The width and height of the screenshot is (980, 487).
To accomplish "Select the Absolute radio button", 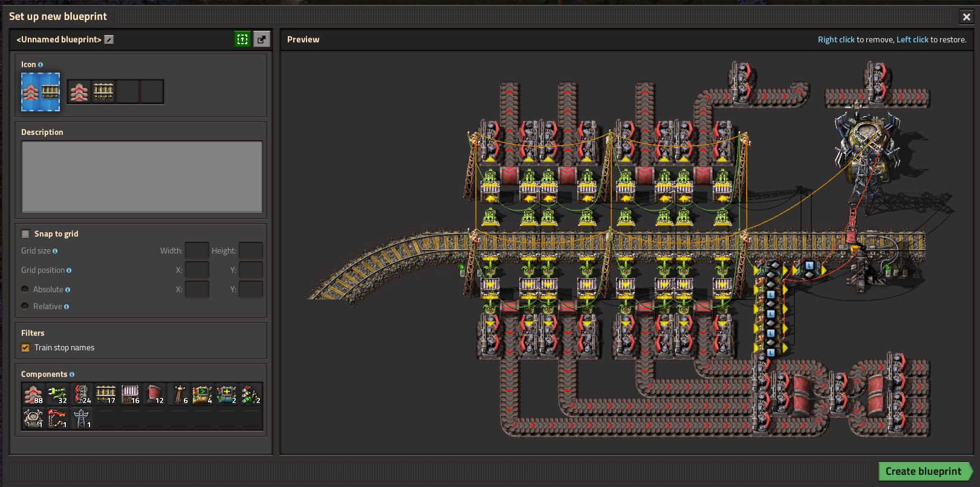I will pyautogui.click(x=25, y=289).
